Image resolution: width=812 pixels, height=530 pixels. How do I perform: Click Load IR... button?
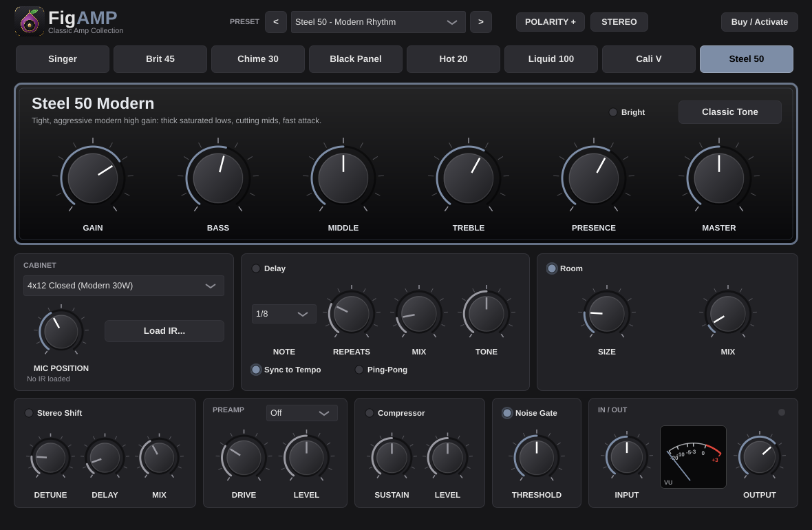(x=164, y=330)
